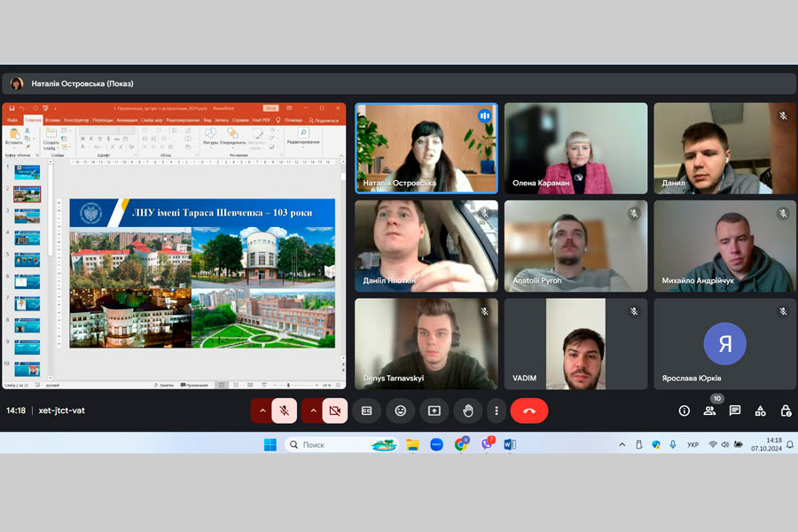Open the activities panel icon

coord(760,411)
